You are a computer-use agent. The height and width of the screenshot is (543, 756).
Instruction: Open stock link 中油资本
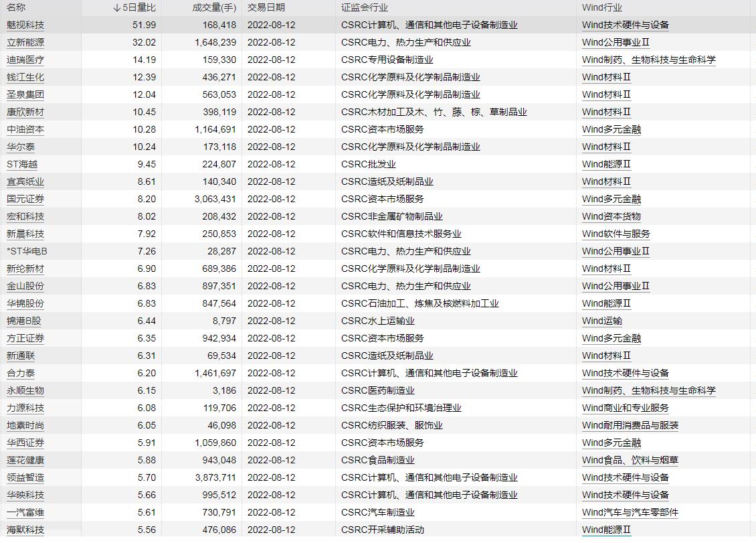25,129
